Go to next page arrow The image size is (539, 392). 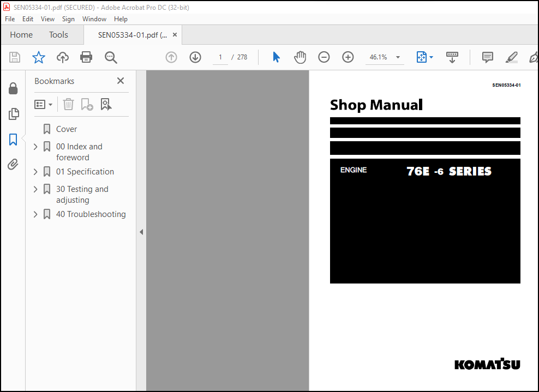(x=195, y=57)
